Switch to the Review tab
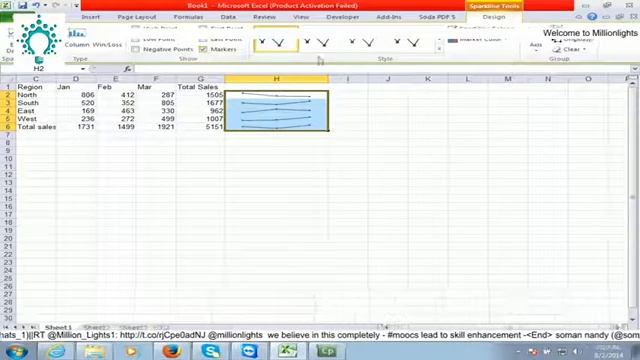Viewport: 640px width, 360px height. (x=264, y=17)
